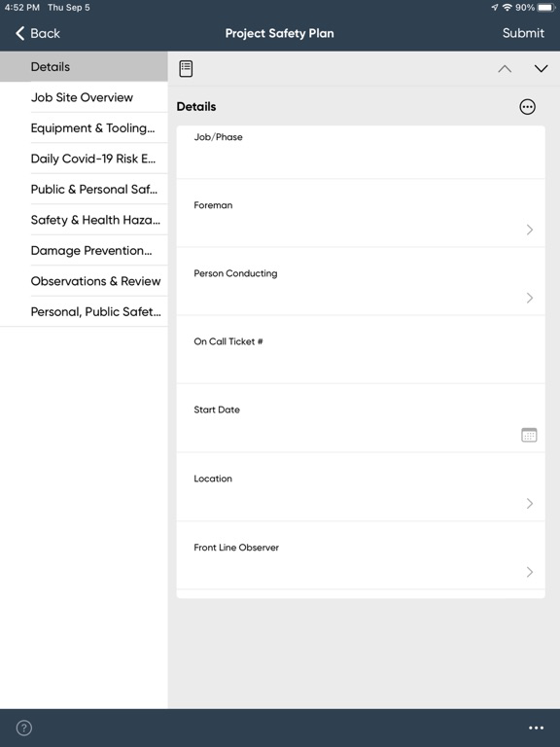The width and height of the screenshot is (560, 747).
Task: Go to next section with down arrow
Action: point(541,69)
